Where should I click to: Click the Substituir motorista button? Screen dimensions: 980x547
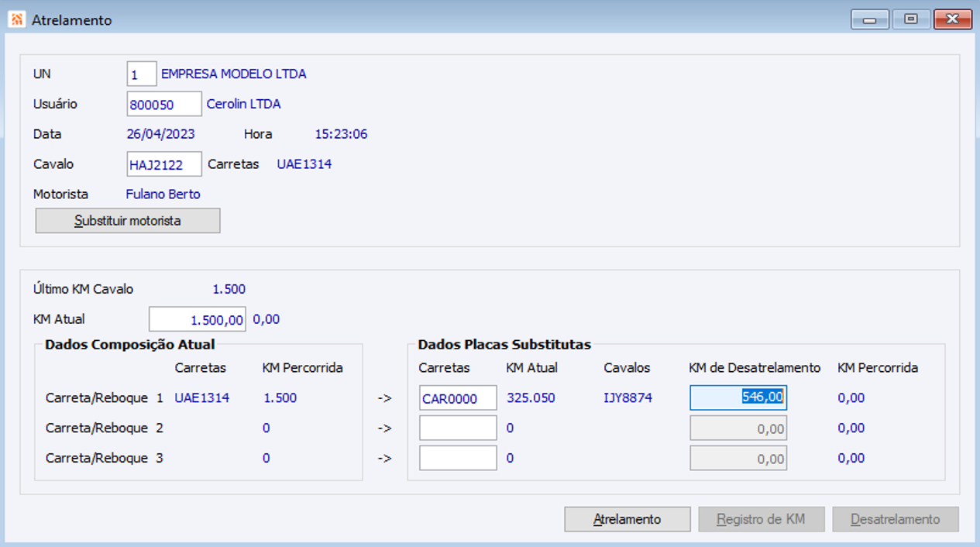128,221
